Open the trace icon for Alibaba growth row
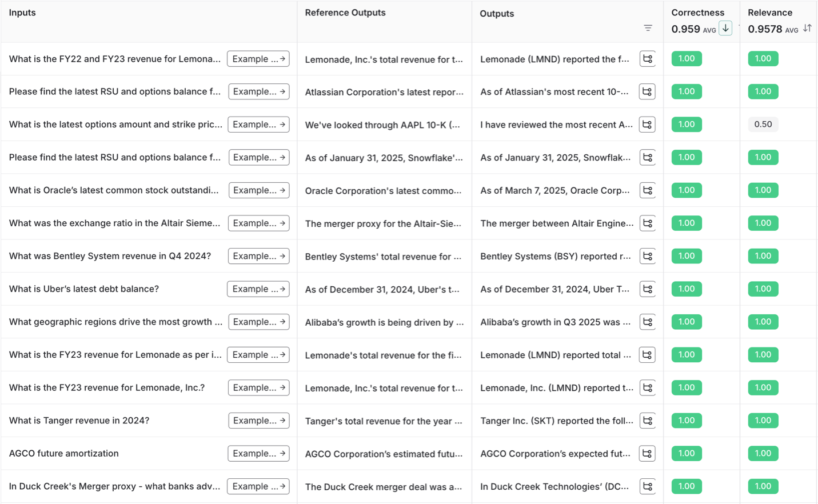 [648, 322]
